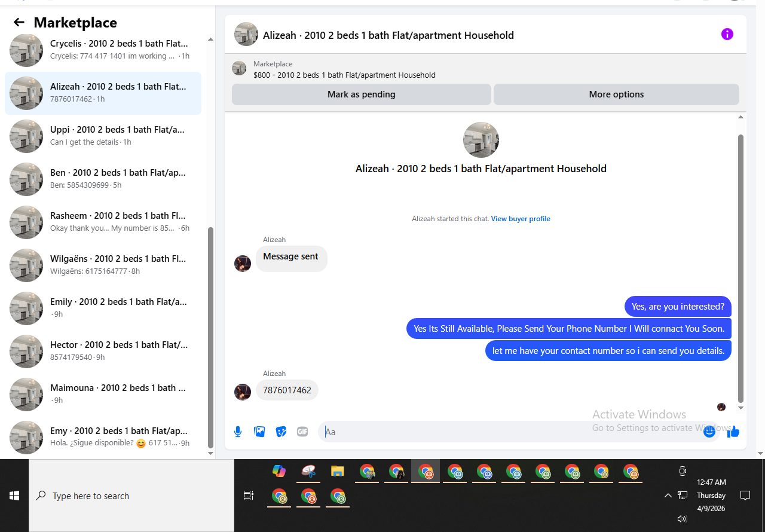
Task: Click the active highlighted Chrome taskbar icon
Action: tap(426, 471)
